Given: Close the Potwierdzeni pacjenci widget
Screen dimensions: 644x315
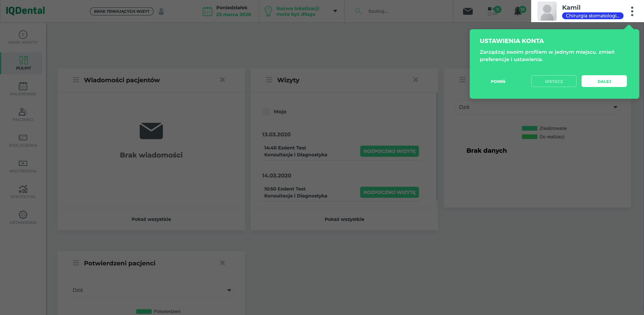Looking at the screenshot, I should [222, 263].
